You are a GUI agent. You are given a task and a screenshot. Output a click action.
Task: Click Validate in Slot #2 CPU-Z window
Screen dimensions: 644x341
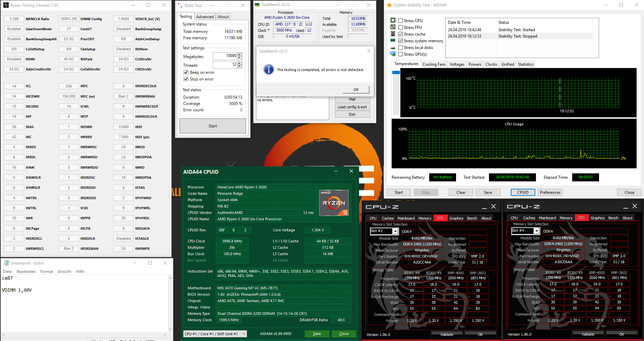click(x=447, y=335)
